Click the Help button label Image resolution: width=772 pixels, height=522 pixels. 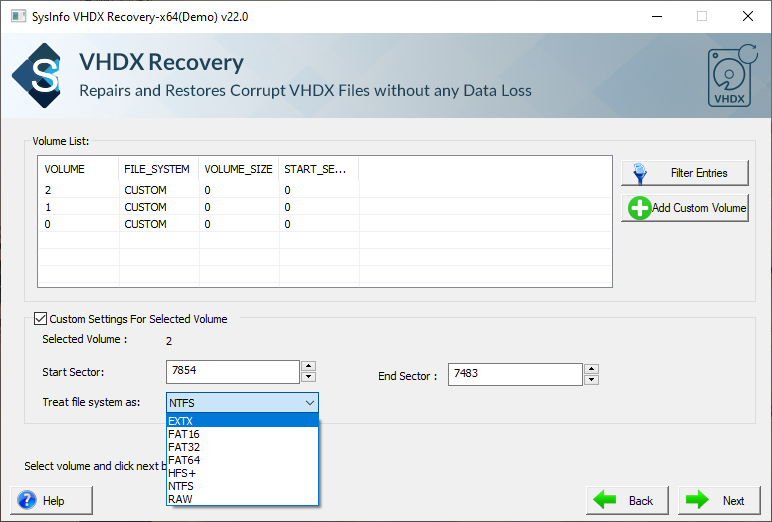click(54, 501)
